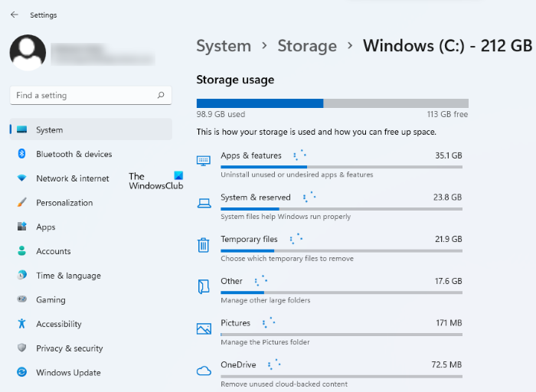Click the back arrow in Settings header
The width and height of the screenshot is (536, 392).
(15, 15)
